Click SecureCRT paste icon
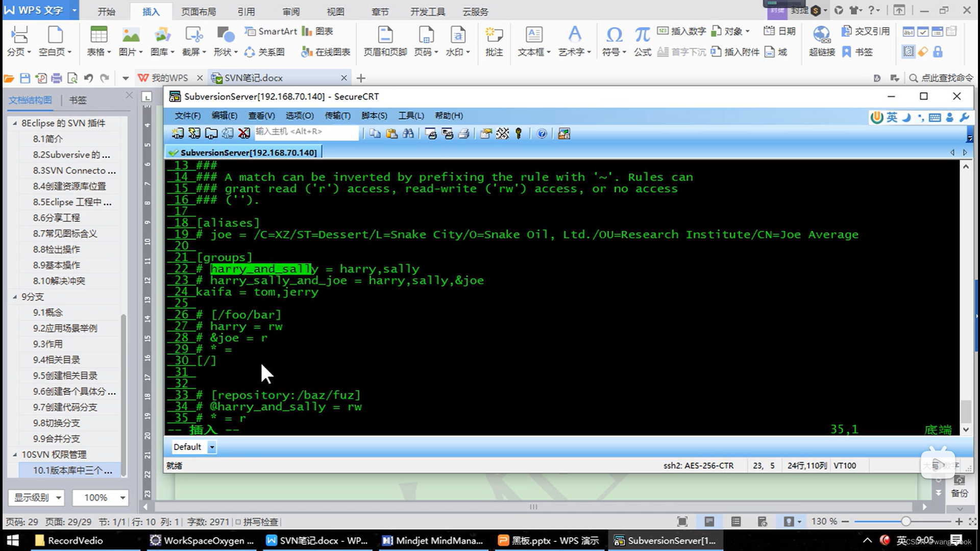The image size is (980, 551). (391, 134)
